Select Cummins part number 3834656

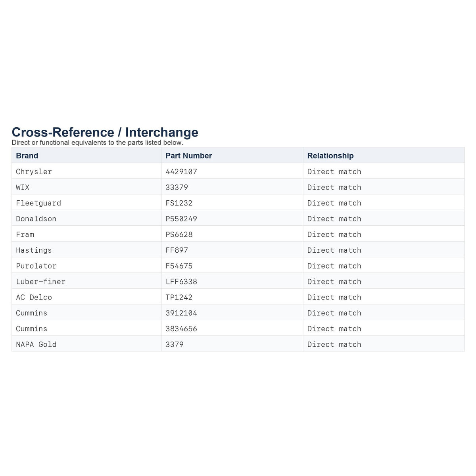click(x=181, y=329)
